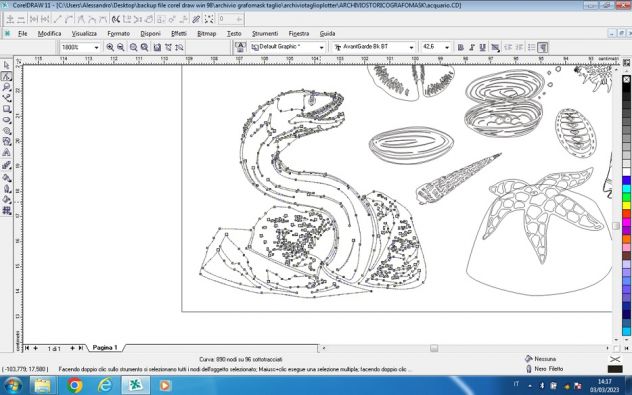Select the Pagina 1 page tab
Screen dimensions: 632x395
[x=105, y=347]
